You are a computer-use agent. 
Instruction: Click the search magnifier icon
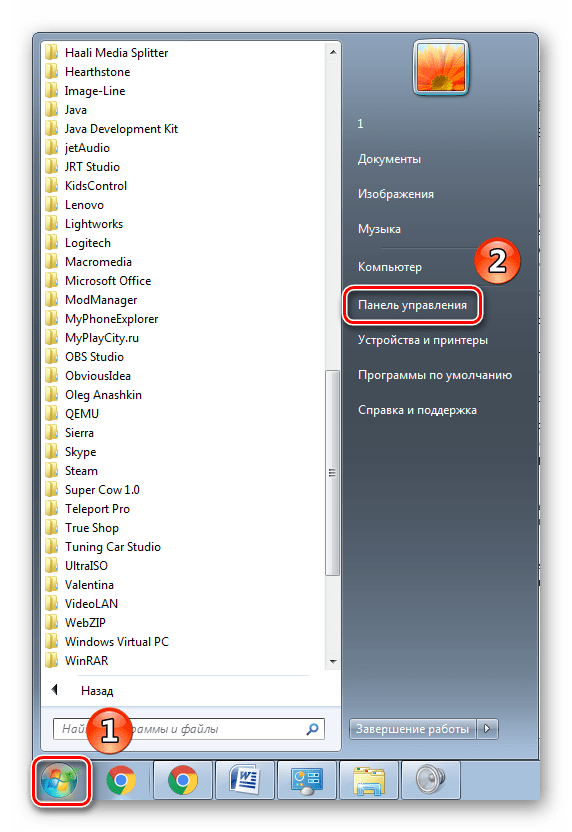(313, 729)
